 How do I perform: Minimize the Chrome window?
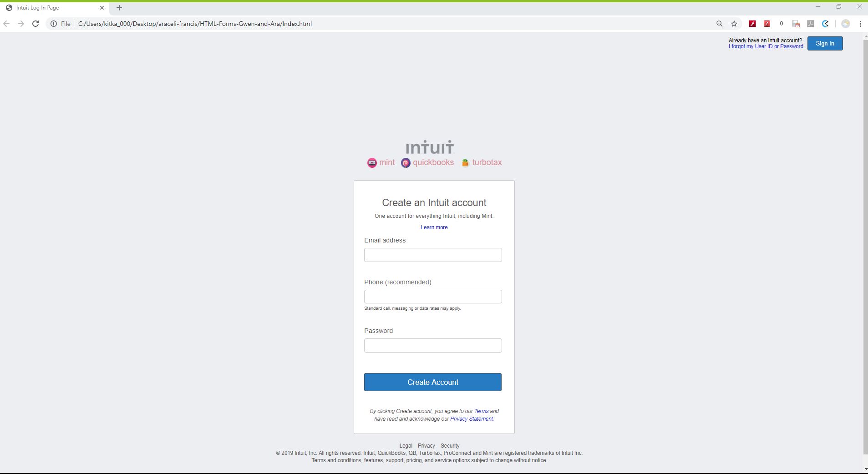click(x=817, y=7)
